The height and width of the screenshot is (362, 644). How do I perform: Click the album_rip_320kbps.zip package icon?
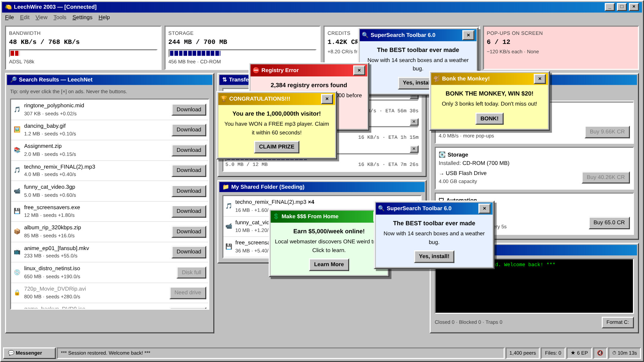[17, 232]
